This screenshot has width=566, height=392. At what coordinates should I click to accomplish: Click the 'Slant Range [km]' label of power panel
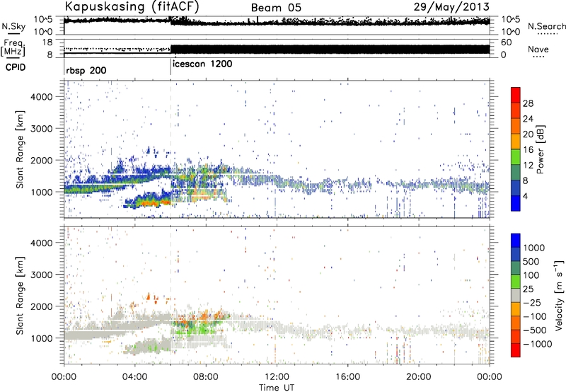pyautogui.click(x=20, y=149)
